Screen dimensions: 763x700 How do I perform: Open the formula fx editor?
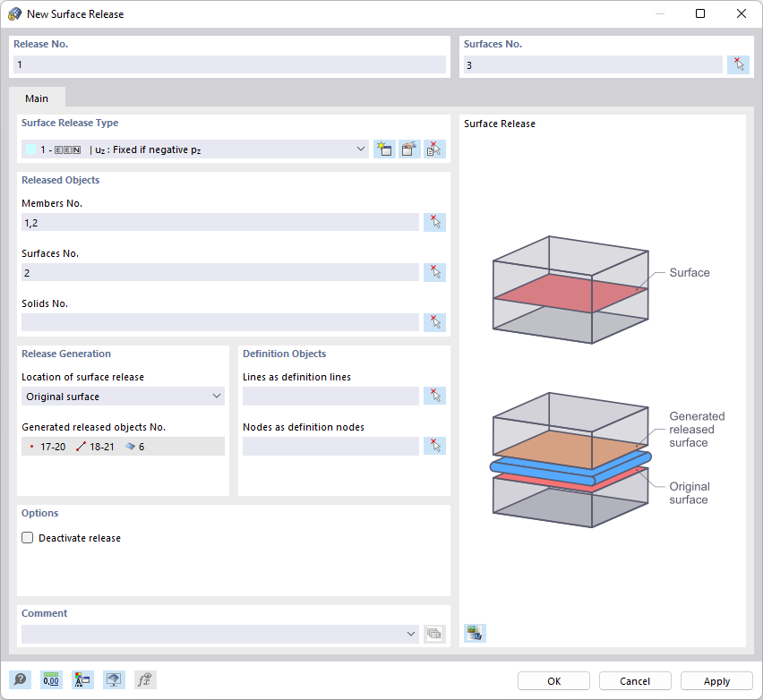coord(144,680)
